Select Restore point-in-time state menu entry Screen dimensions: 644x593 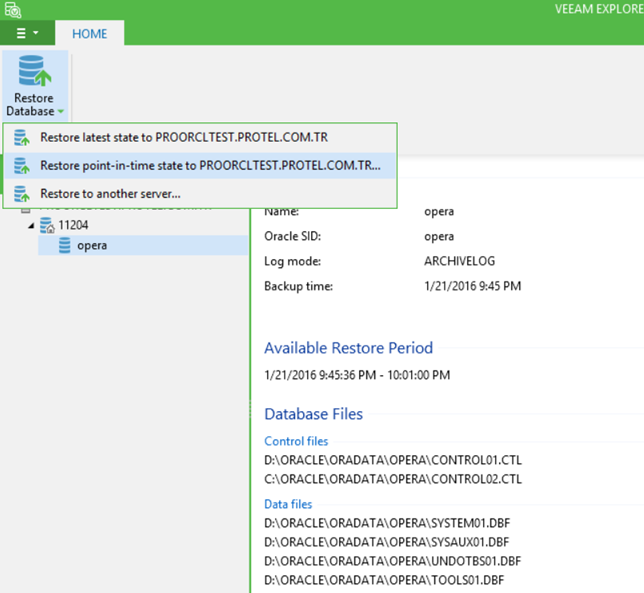click(210, 165)
